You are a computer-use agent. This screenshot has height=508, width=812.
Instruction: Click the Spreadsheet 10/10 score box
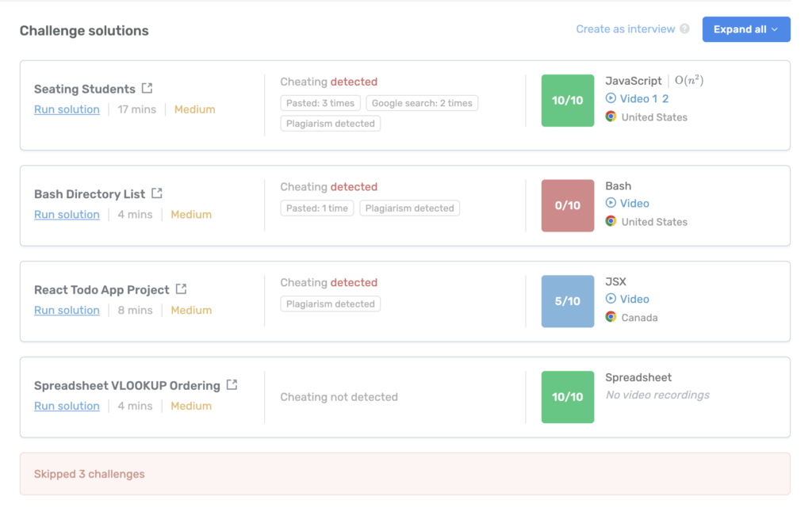tap(568, 397)
